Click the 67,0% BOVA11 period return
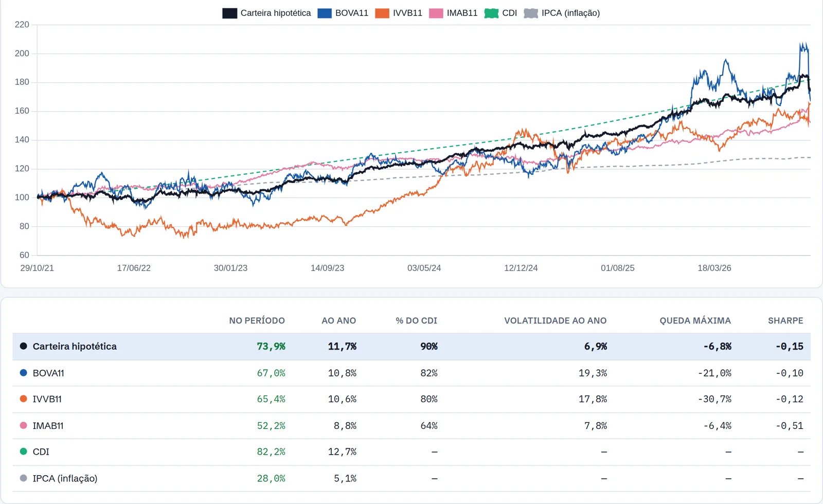The height and width of the screenshot is (504, 823). coord(271,373)
